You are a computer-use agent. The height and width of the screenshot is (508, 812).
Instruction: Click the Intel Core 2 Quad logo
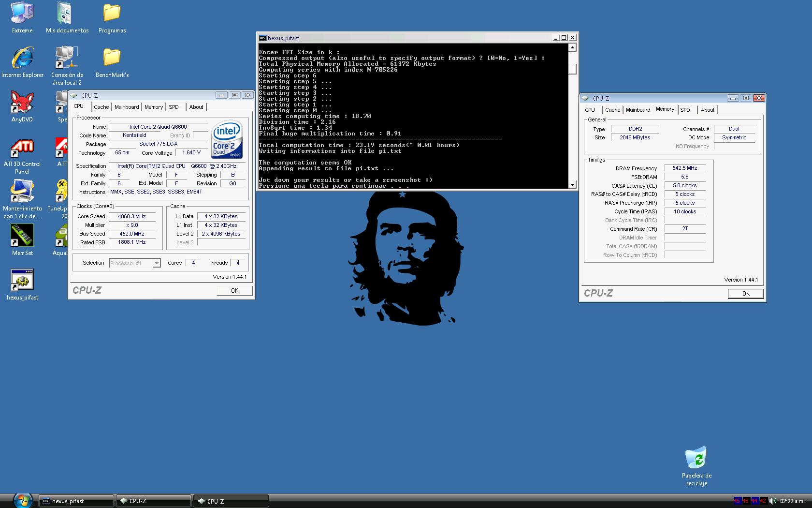tap(227, 139)
